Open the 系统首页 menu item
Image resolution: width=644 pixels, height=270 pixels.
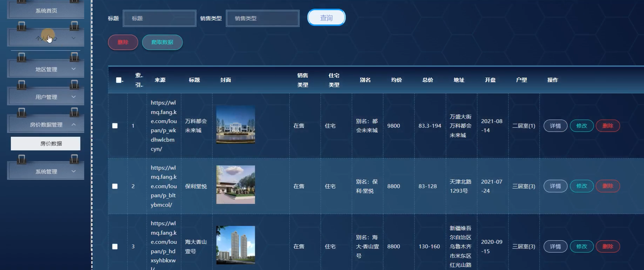point(46,11)
